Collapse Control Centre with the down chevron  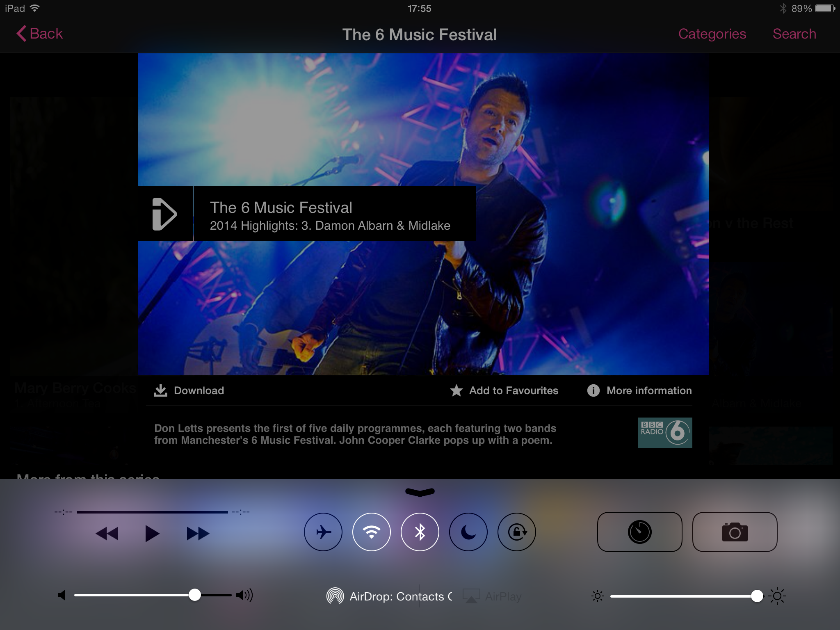point(420,492)
